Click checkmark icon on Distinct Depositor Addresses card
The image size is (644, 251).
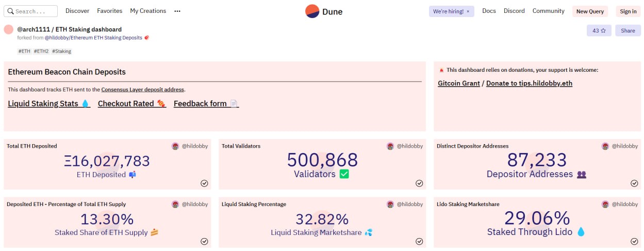(634, 183)
